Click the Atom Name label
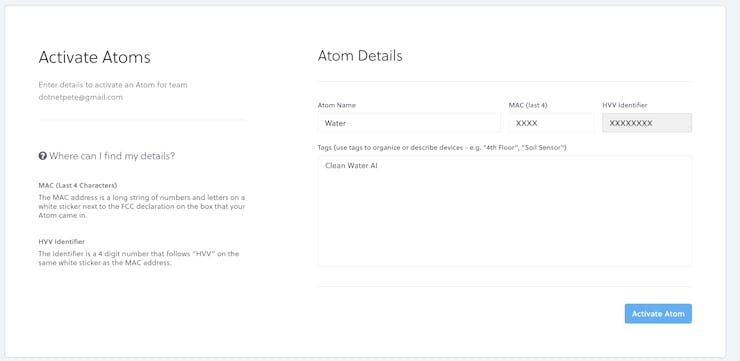 point(337,105)
